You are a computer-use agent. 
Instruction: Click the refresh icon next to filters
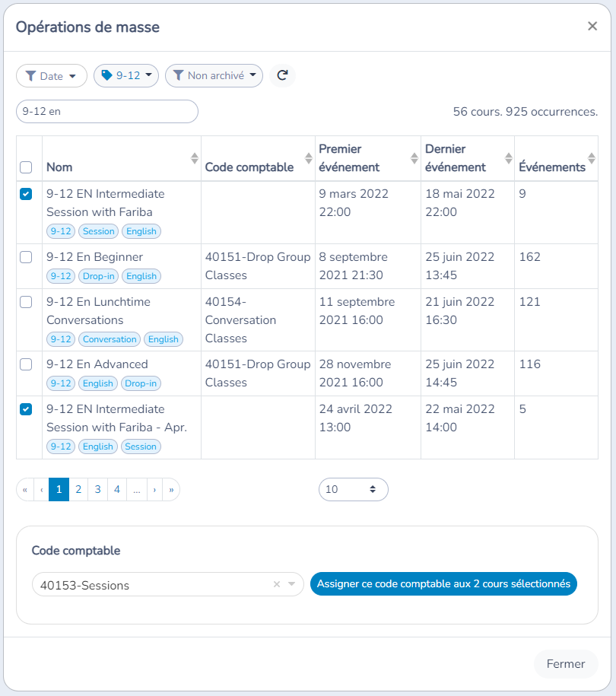pos(282,75)
